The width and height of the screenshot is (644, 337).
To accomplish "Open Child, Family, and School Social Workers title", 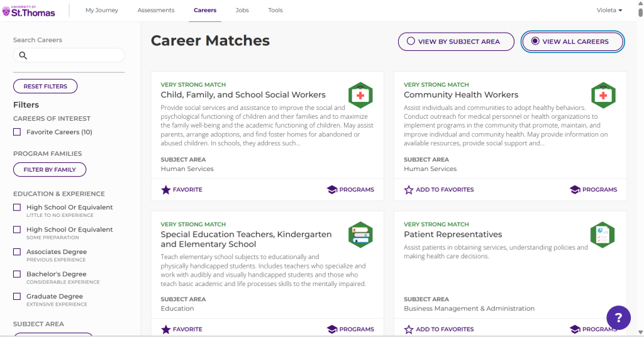I will click(243, 95).
